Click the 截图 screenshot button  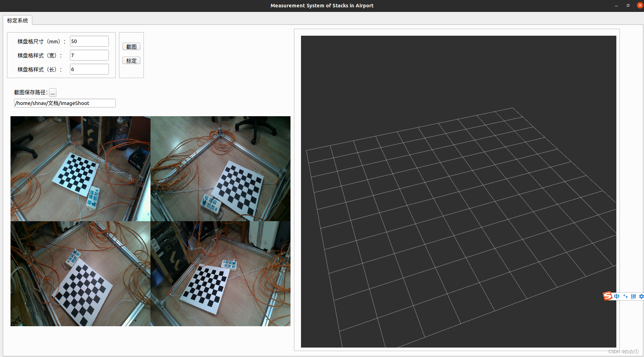click(x=131, y=46)
